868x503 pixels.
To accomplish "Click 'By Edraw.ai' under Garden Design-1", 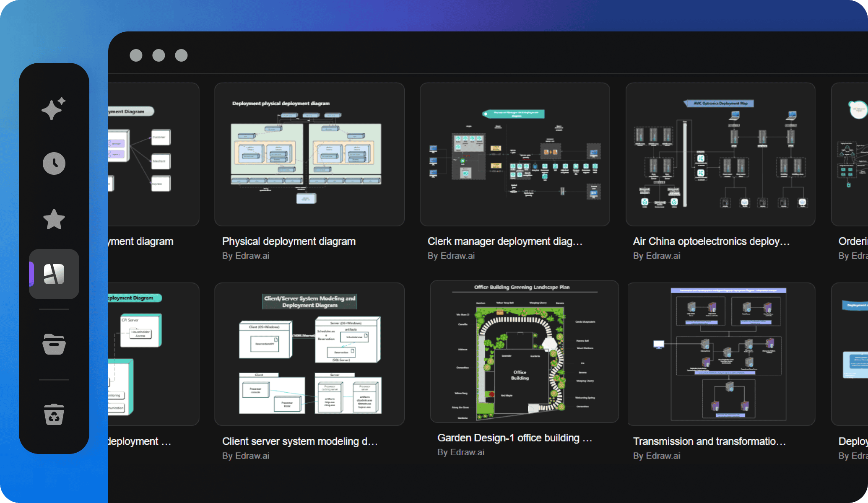I will 461,452.
